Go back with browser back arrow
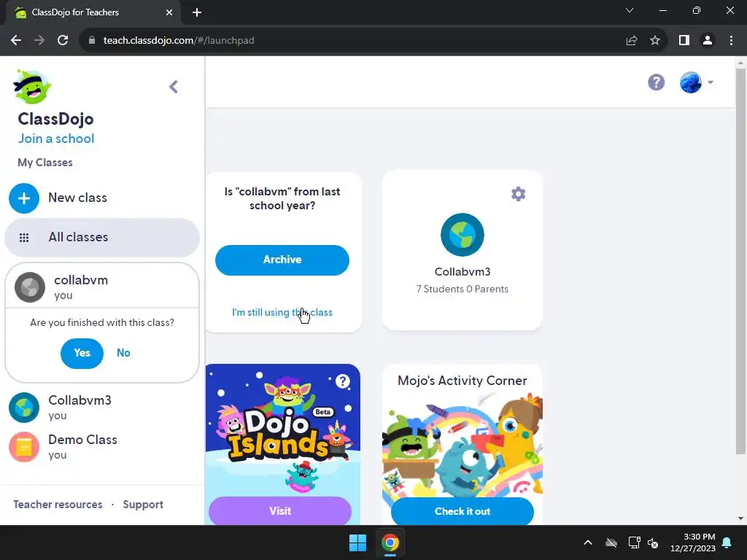Viewport: 747px width, 560px height. 16,41
